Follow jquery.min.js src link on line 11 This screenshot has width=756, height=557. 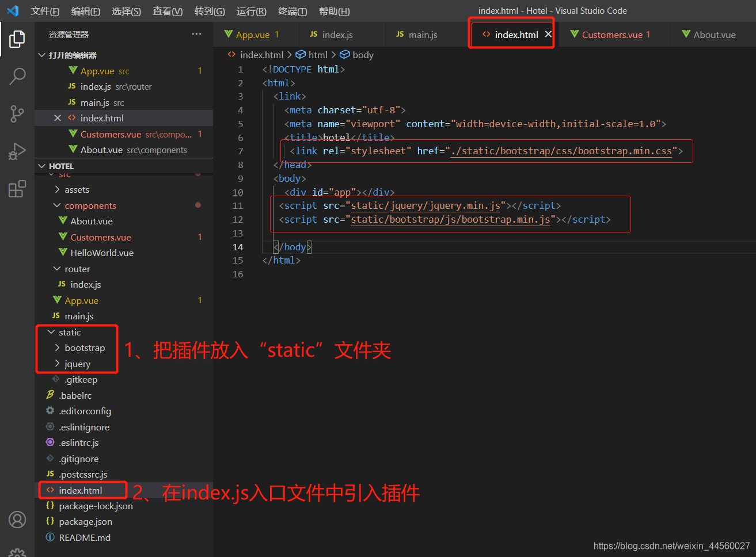[426, 205]
